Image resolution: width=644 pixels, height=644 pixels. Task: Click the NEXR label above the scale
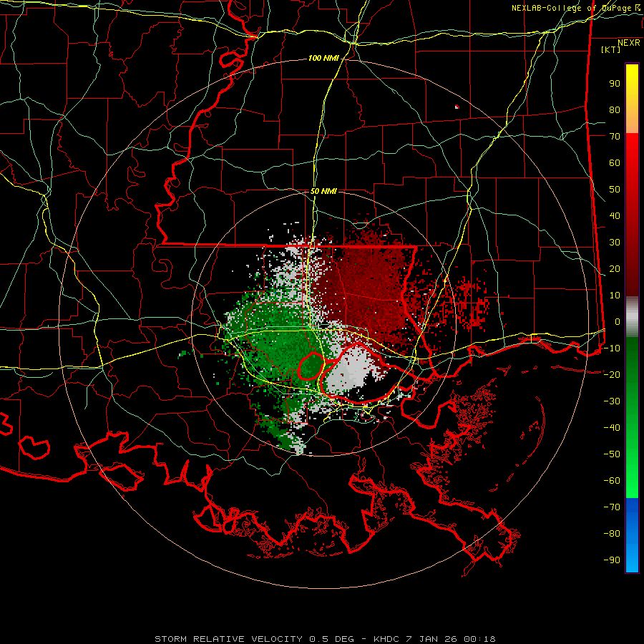click(x=629, y=43)
